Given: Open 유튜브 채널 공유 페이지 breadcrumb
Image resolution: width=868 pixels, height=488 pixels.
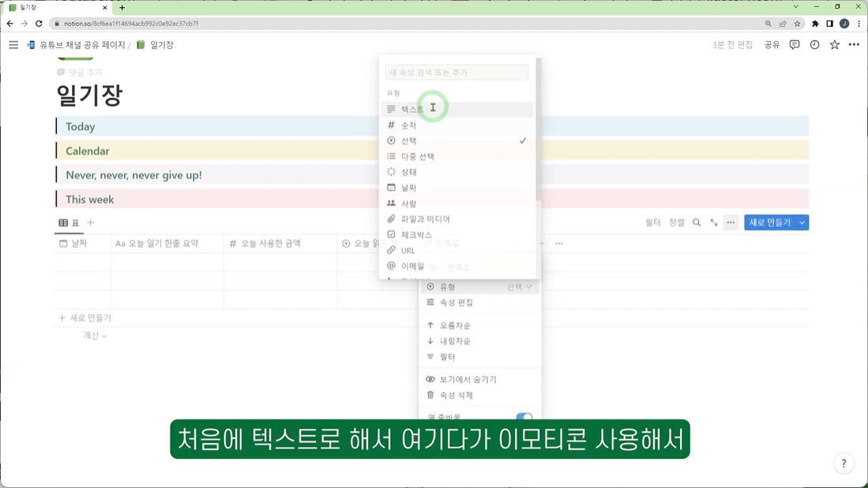Looking at the screenshot, I should coord(77,45).
